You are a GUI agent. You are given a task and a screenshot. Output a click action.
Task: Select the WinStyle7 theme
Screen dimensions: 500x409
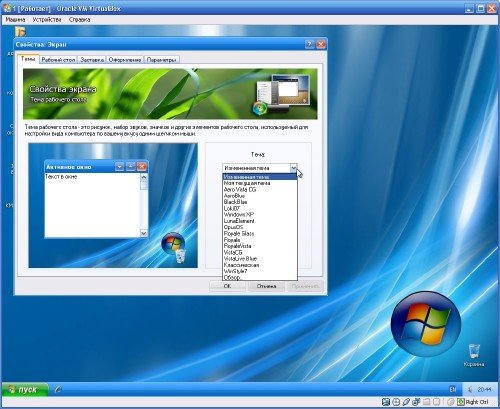point(260,271)
